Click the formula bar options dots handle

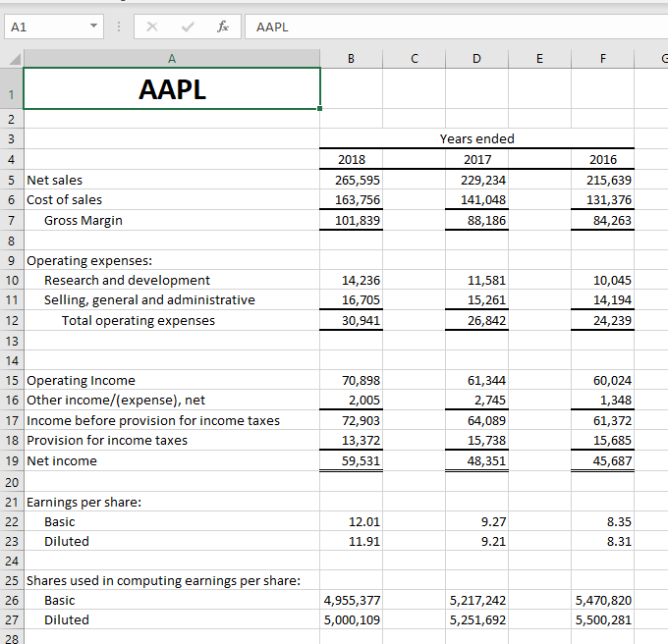pyautogui.click(x=119, y=27)
